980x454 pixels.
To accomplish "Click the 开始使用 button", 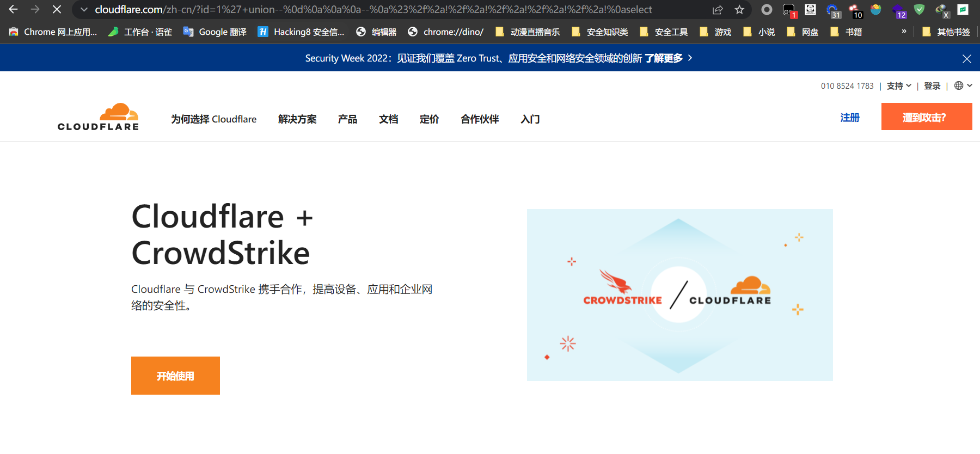I will (175, 376).
